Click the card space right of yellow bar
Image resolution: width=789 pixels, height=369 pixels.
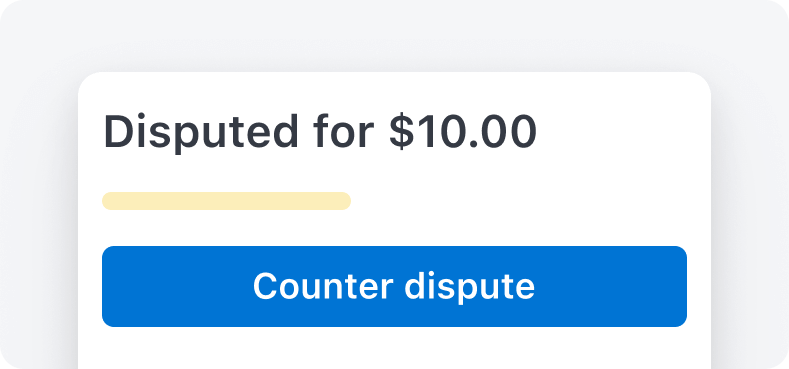(x=518, y=201)
